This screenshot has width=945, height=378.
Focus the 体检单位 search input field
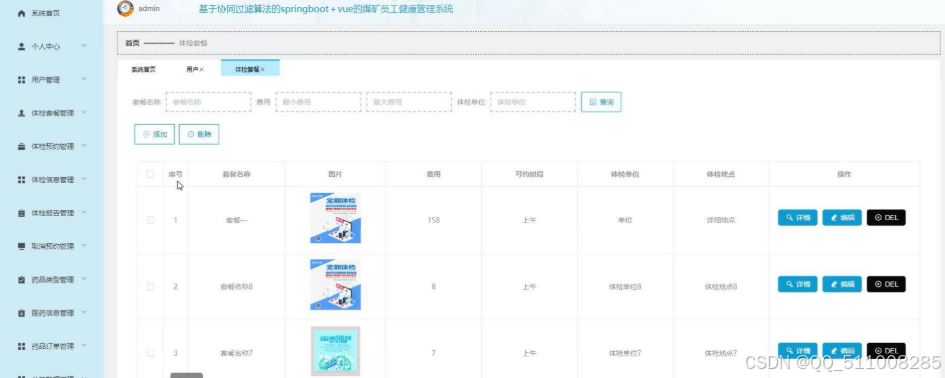[x=533, y=102]
